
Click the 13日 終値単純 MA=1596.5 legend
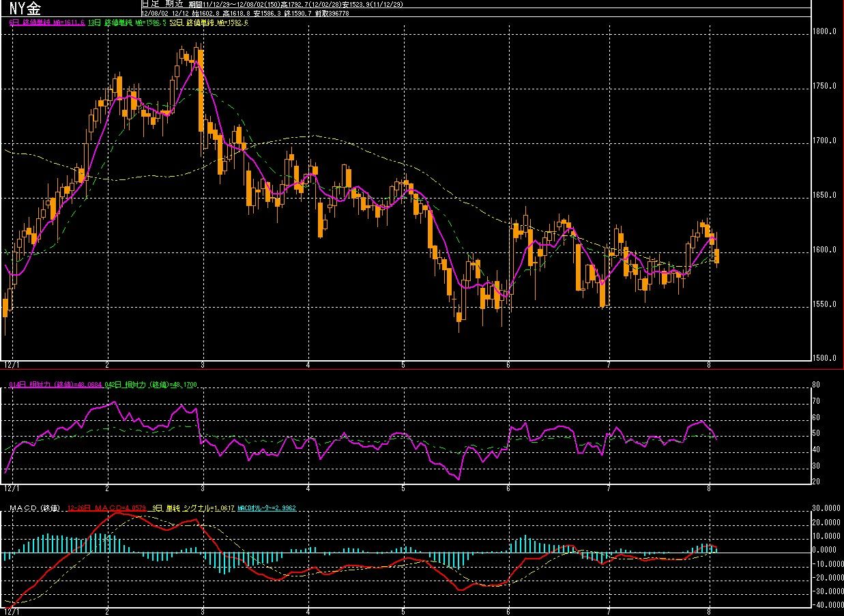pos(127,22)
